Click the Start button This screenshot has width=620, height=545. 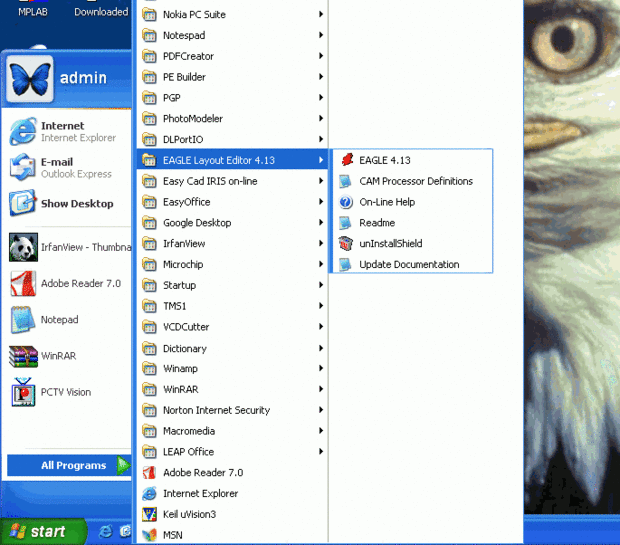coord(43,531)
